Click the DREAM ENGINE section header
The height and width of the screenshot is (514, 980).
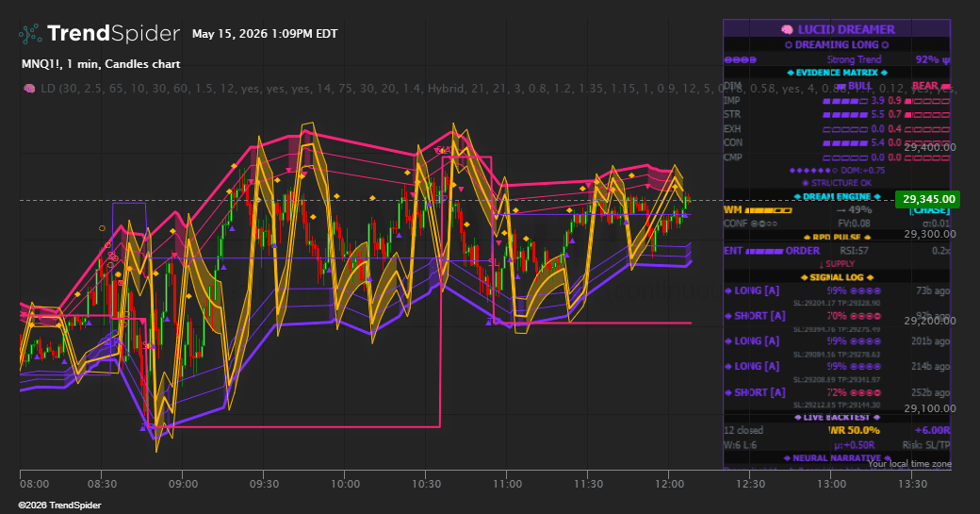coord(836,196)
